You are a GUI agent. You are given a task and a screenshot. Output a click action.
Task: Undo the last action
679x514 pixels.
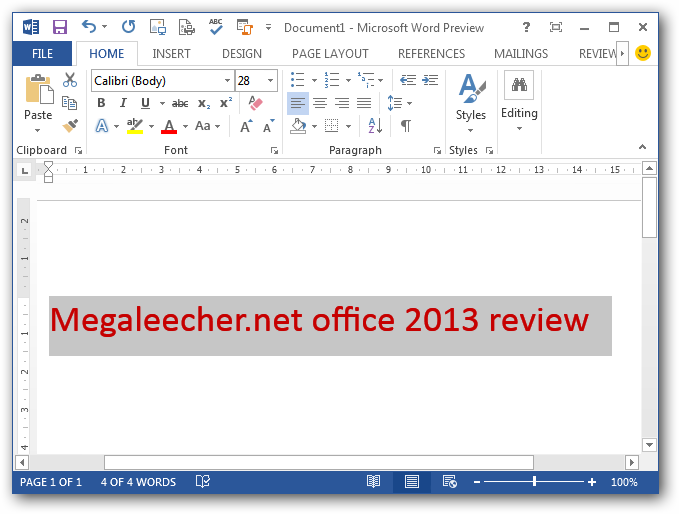tap(89, 27)
